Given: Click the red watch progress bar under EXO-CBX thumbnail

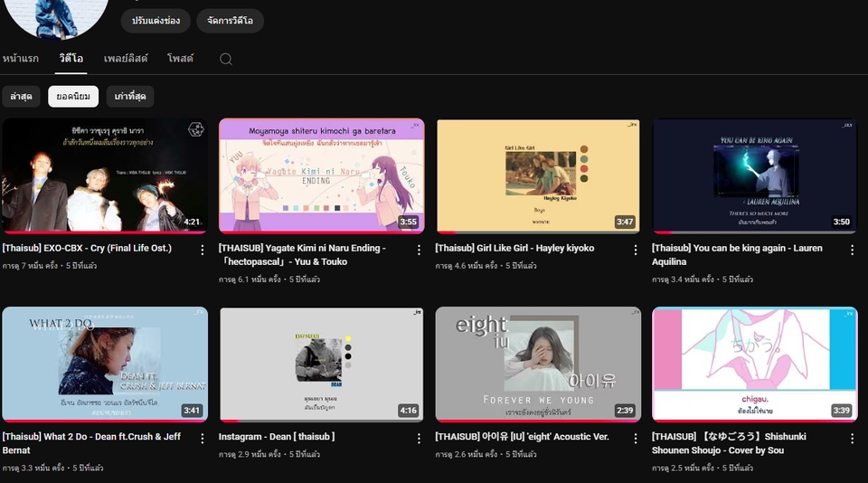Looking at the screenshot, I should pyautogui.click(x=105, y=232).
